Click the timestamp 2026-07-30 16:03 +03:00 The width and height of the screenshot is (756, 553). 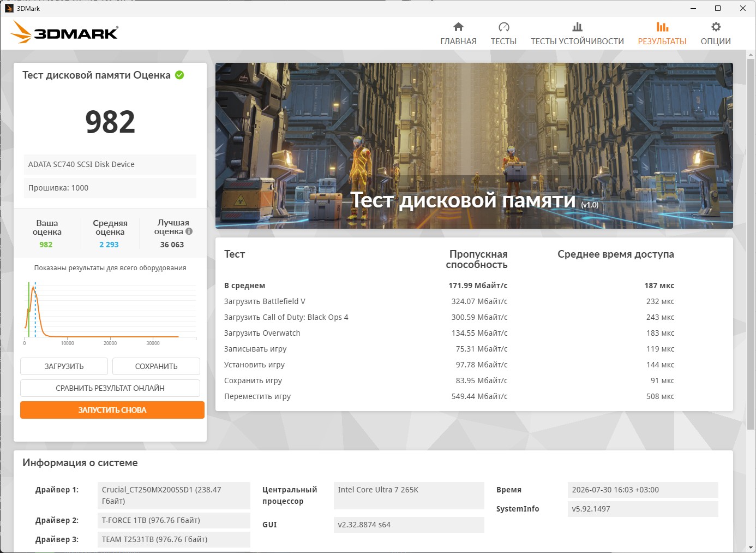[x=643, y=490]
